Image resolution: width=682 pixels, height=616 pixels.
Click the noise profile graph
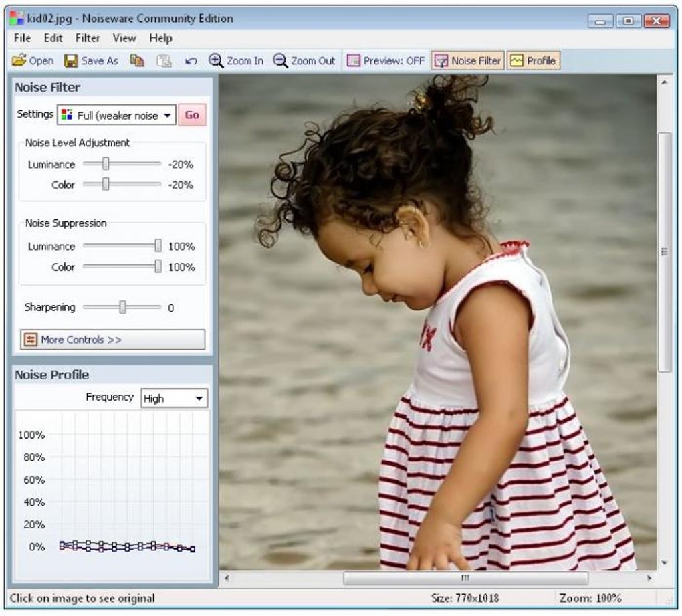pos(112,495)
